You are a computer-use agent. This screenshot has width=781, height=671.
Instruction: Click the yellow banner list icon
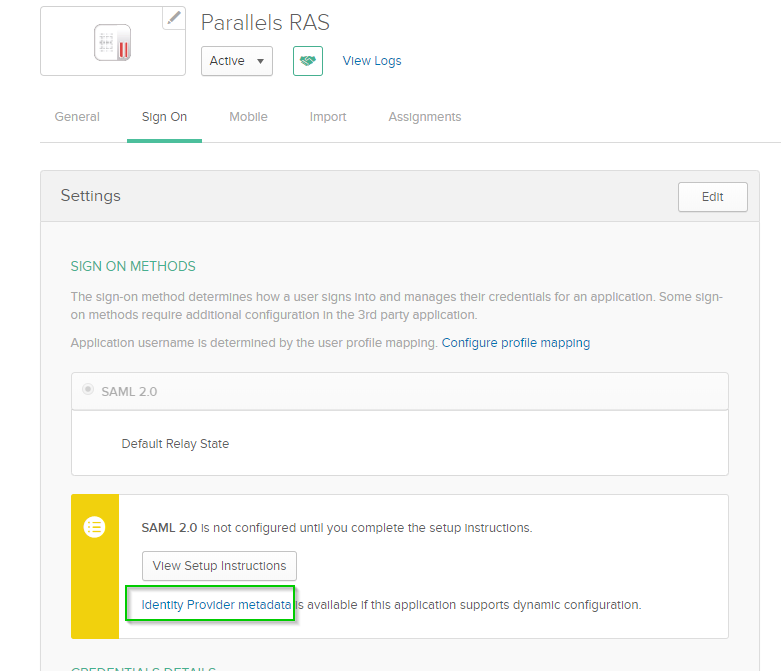[95, 527]
